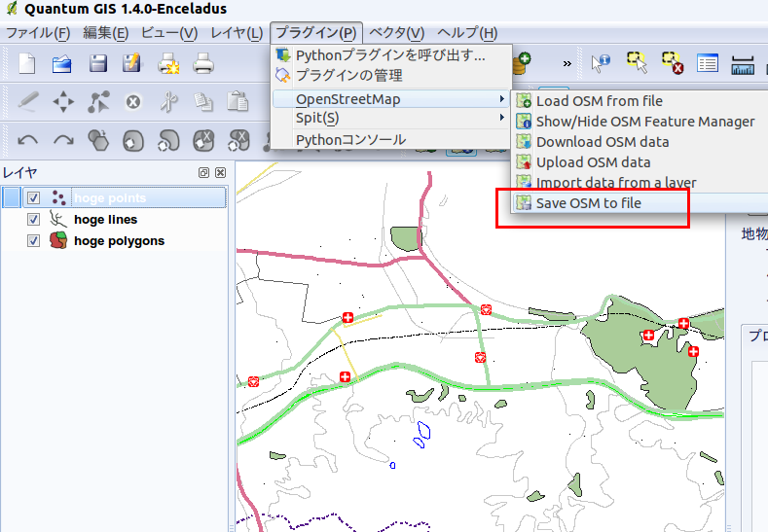The image size is (768, 532).
Task: Click the Print printer icon
Action: click(x=202, y=63)
